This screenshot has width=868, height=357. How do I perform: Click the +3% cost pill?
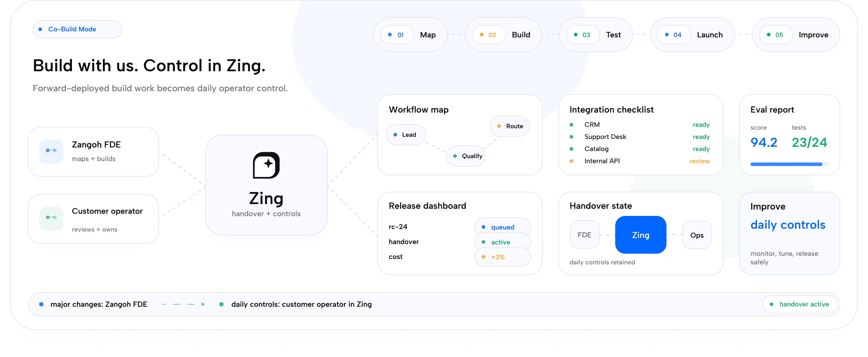coord(503,257)
